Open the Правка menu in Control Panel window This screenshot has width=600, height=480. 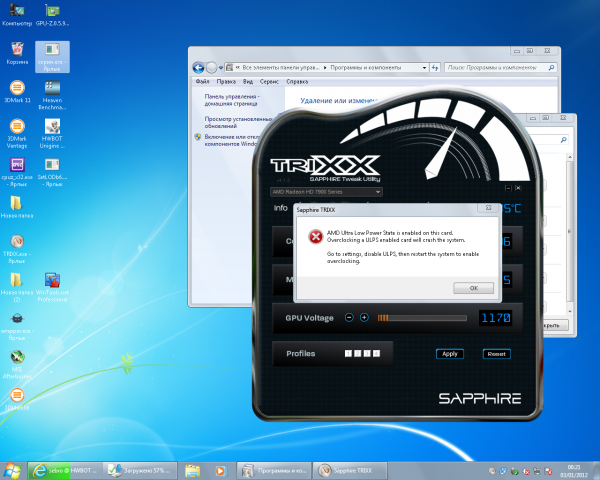pyautogui.click(x=226, y=82)
